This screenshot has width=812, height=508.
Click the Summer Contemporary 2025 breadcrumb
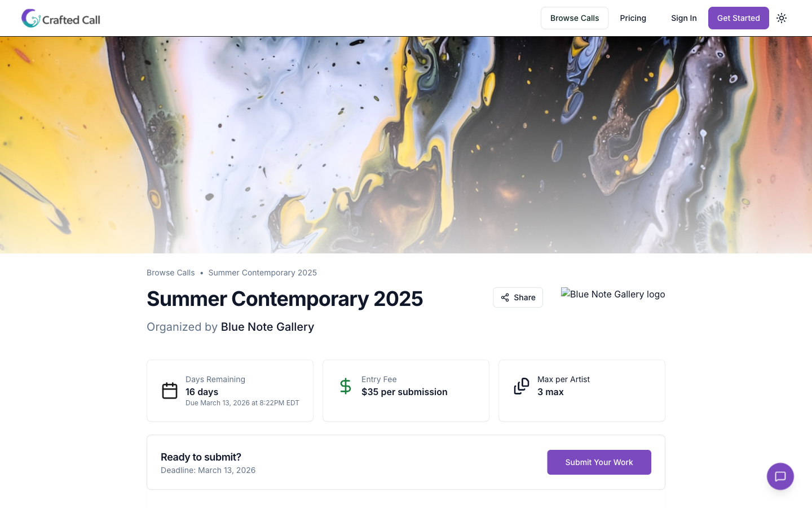[x=262, y=273]
